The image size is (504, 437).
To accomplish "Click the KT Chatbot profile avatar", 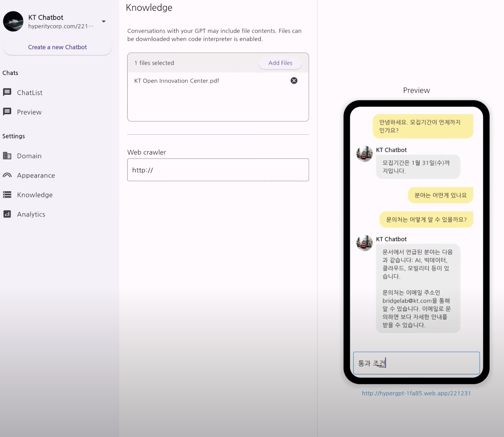I will [x=13, y=21].
